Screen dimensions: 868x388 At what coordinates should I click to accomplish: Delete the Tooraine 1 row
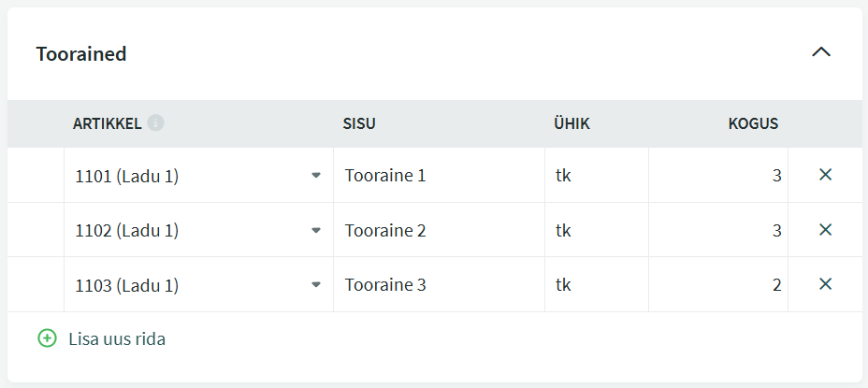click(825, 175)
